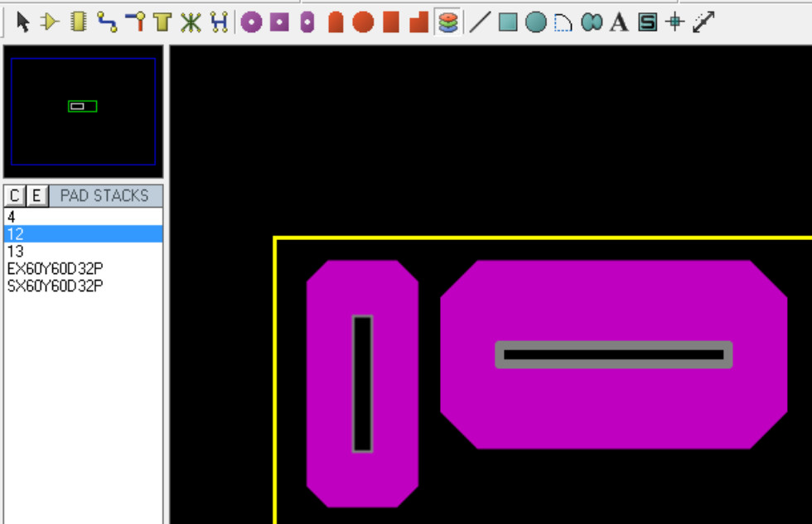Select the arrow Selection mode tool
The width and height of the screenshot is (812, 524).
[x=22, y=22]
